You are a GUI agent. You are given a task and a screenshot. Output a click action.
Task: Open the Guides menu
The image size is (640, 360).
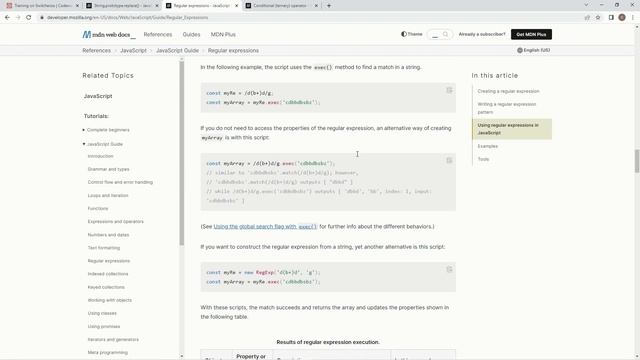coord(191,35)
